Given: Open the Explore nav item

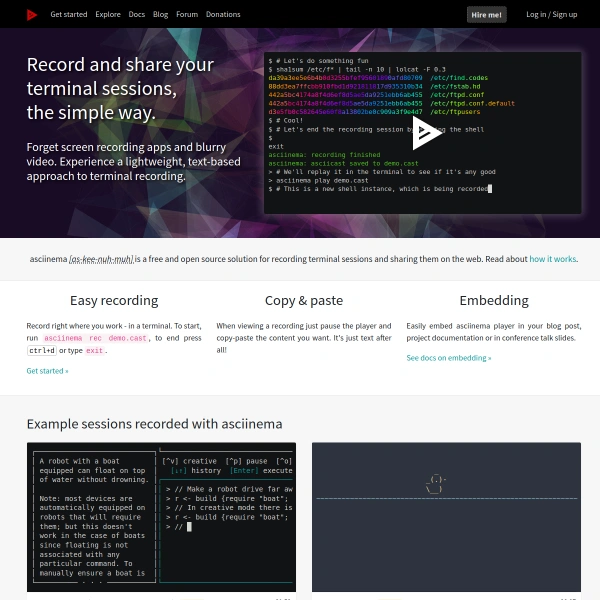Looking at the screenshot, I should (108, 15).
